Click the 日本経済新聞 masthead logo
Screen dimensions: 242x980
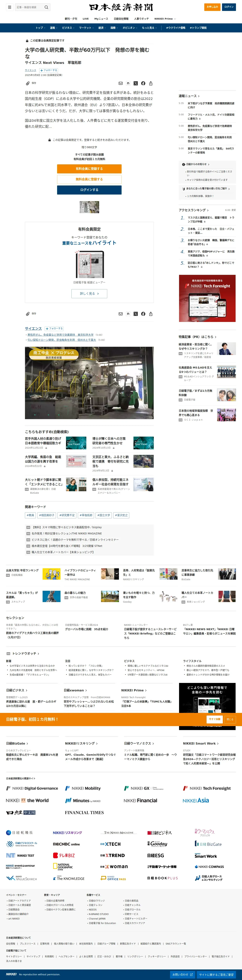tap(121, 7)
